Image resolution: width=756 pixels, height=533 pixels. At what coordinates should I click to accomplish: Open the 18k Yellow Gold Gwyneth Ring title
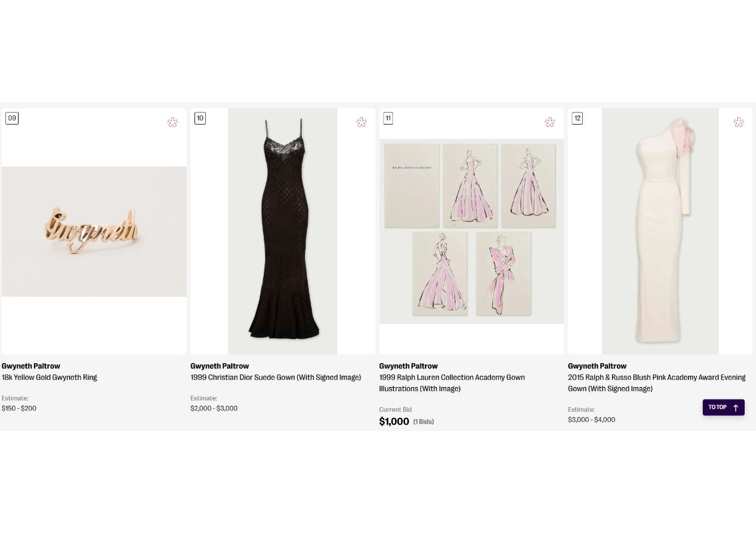[49, 377]
